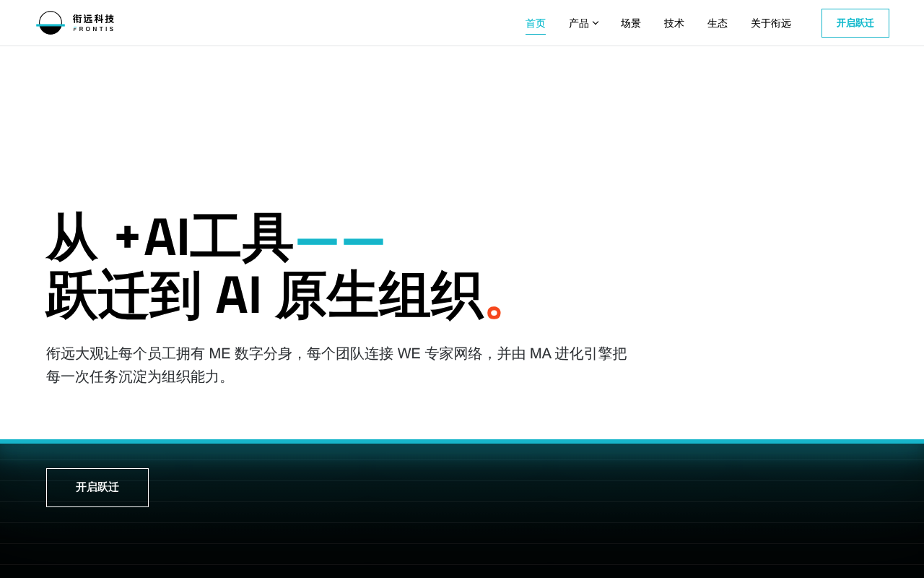Open the 关于衔远 nav item

tap(771, 23)
